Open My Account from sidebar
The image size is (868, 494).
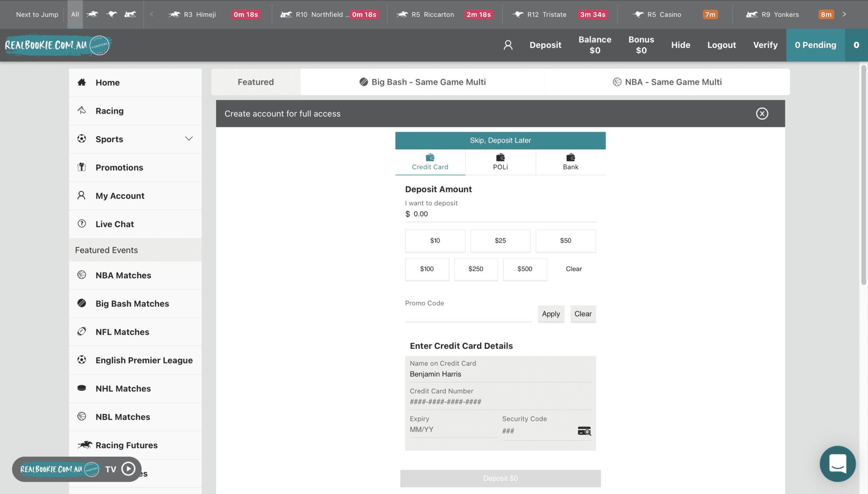click(x=135, y=196)
